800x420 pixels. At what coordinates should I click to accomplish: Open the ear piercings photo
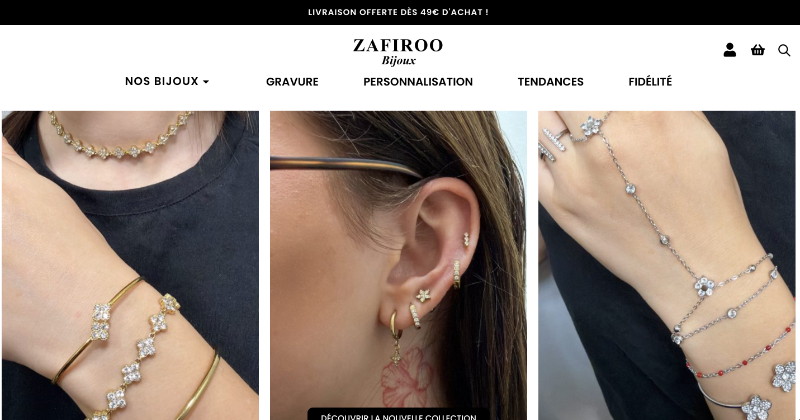pos(398,265)
